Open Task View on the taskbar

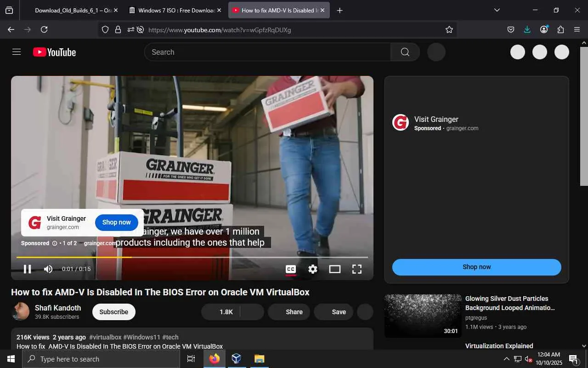[191, 359]
